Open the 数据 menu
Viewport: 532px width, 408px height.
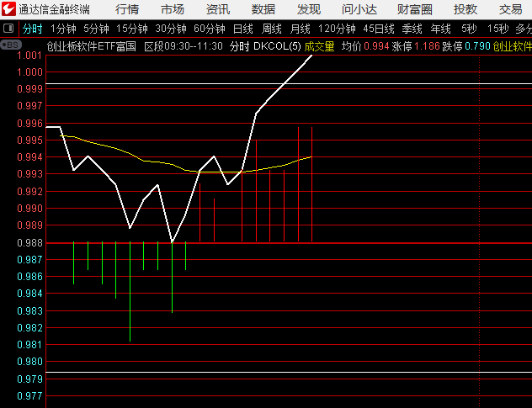coord(263,9)
